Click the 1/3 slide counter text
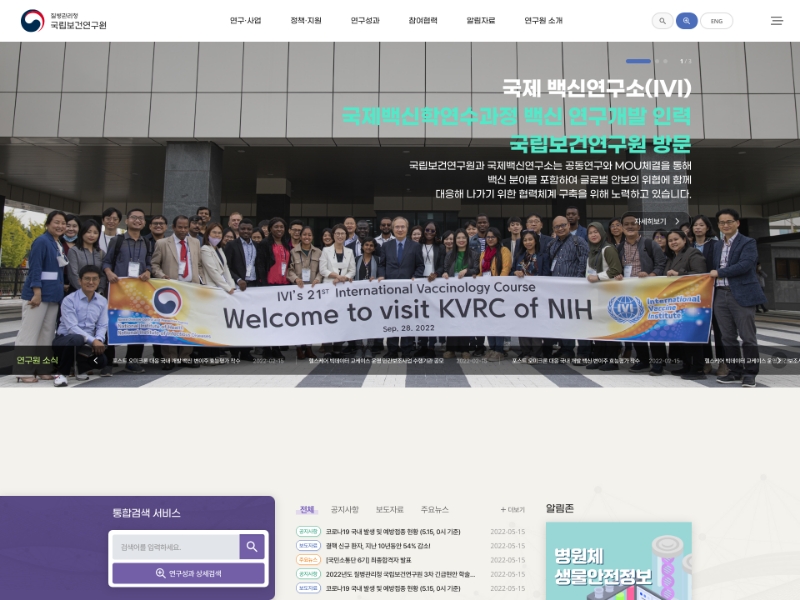This screenshot has height=600, width=800. (x=686, y=61)
